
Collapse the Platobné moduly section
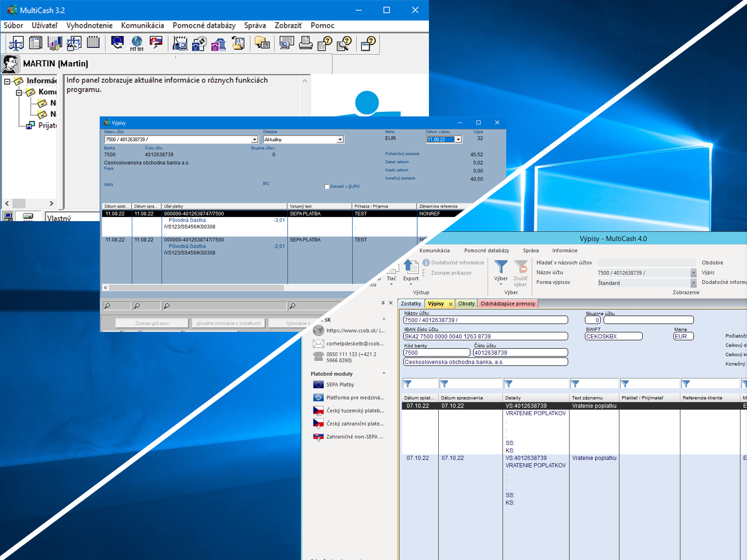[x=384, y=373]
